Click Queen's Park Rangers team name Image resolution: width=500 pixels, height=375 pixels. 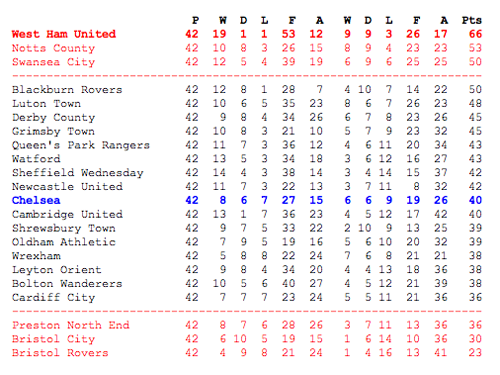(81, 145)
